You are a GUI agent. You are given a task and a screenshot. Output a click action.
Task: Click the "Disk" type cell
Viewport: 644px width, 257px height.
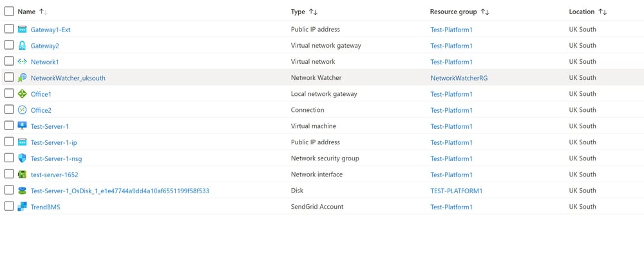click(297, 191)
